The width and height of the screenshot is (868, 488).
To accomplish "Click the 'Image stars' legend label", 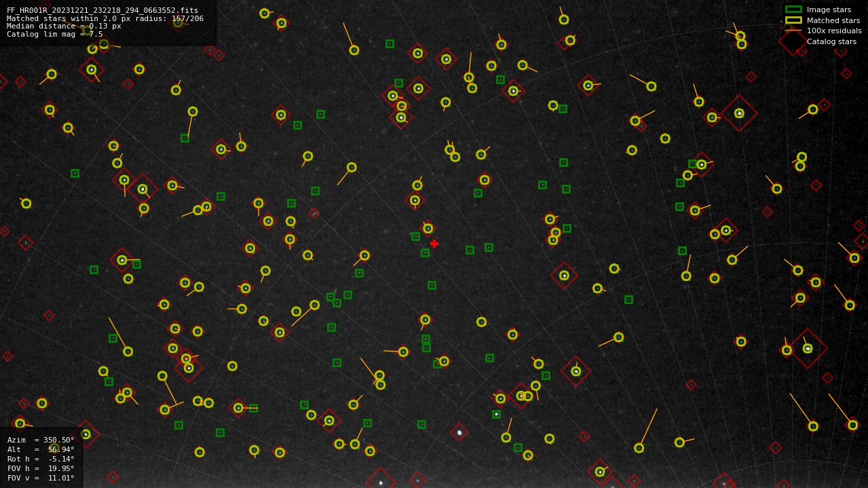I will [829, 10].
